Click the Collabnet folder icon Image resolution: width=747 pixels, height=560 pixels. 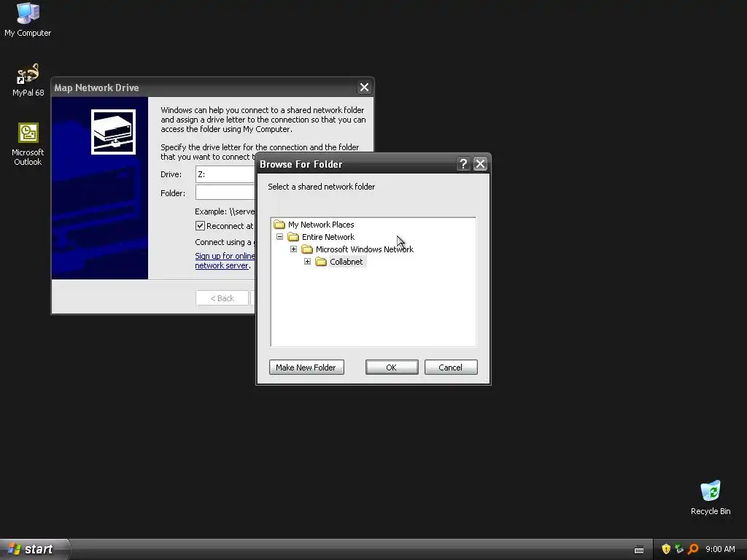point(321,262)
